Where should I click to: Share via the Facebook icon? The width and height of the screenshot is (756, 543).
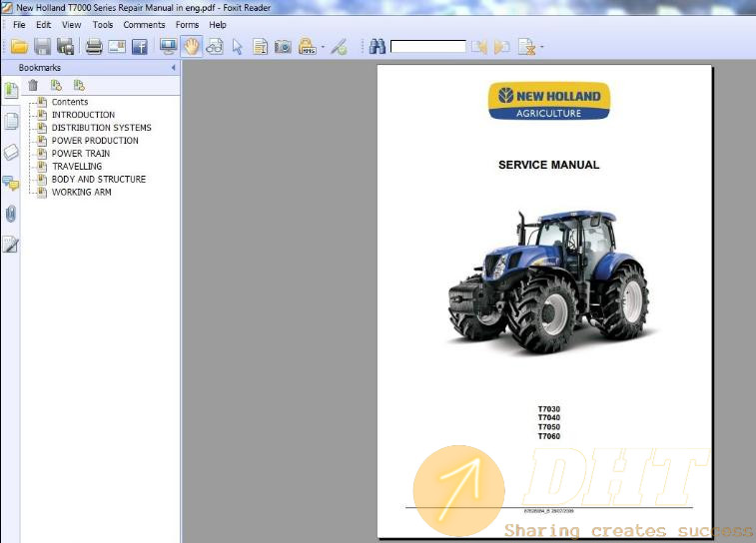coord(140,47)
